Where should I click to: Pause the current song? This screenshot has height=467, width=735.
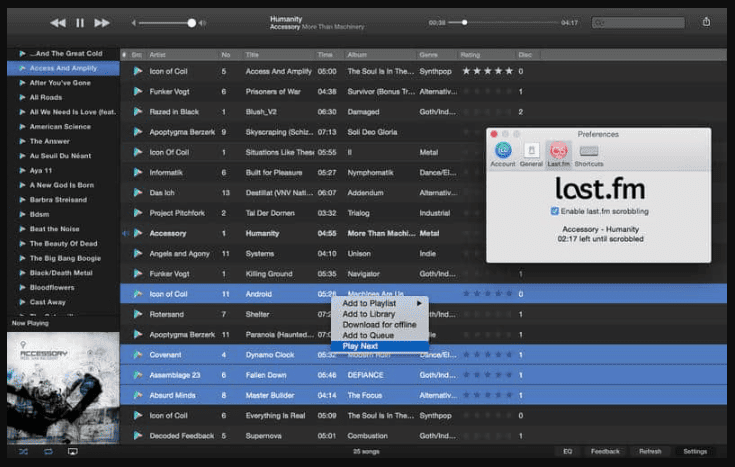(x=80, y=23)
